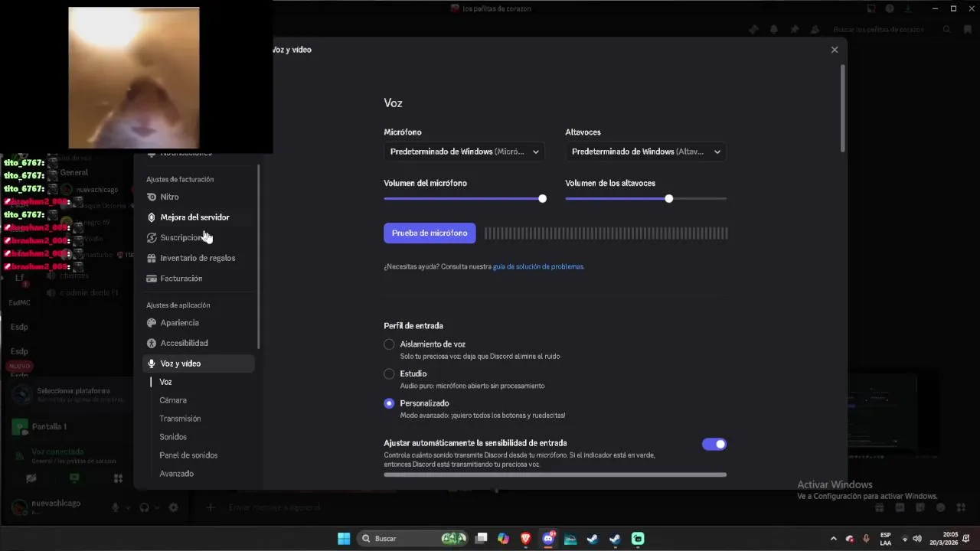980x551 pixels.
Task: Open Mejora del servidor settings
Action: (198, 217)
